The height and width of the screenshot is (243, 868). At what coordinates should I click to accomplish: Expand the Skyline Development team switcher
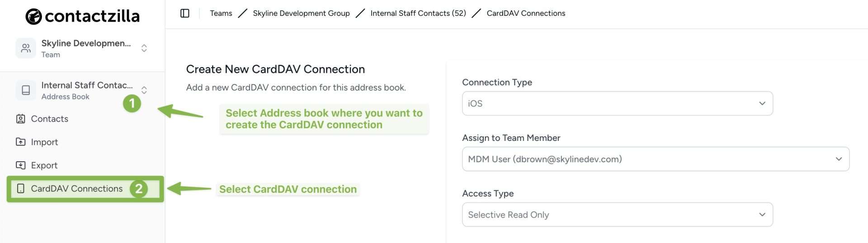[x=144, y=48]
